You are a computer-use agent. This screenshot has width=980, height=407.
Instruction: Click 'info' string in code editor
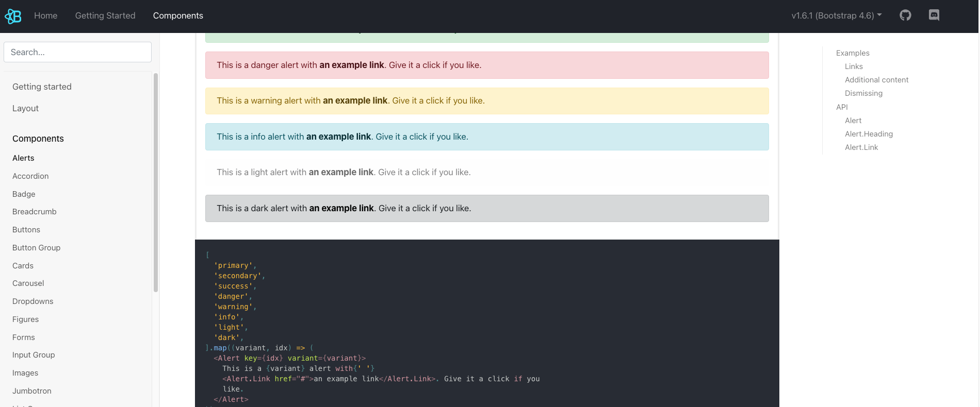[227, 317]
